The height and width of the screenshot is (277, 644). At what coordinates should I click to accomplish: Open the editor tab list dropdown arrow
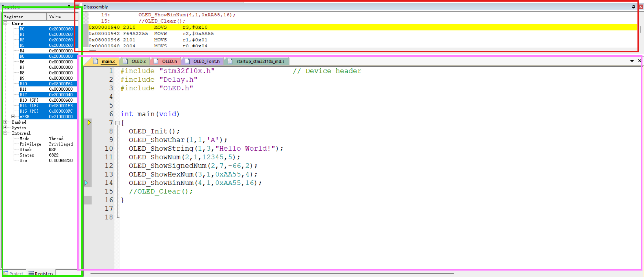(632, 61)
